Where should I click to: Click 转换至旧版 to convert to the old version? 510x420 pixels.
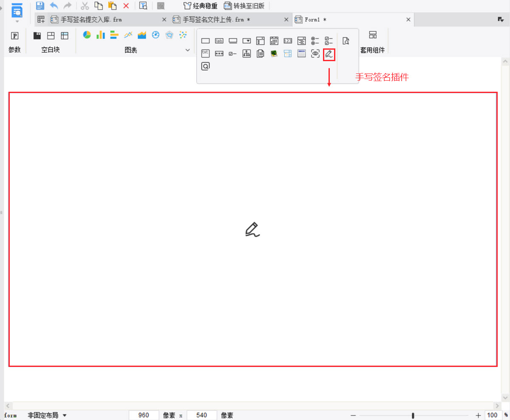[x=244, y=6]
